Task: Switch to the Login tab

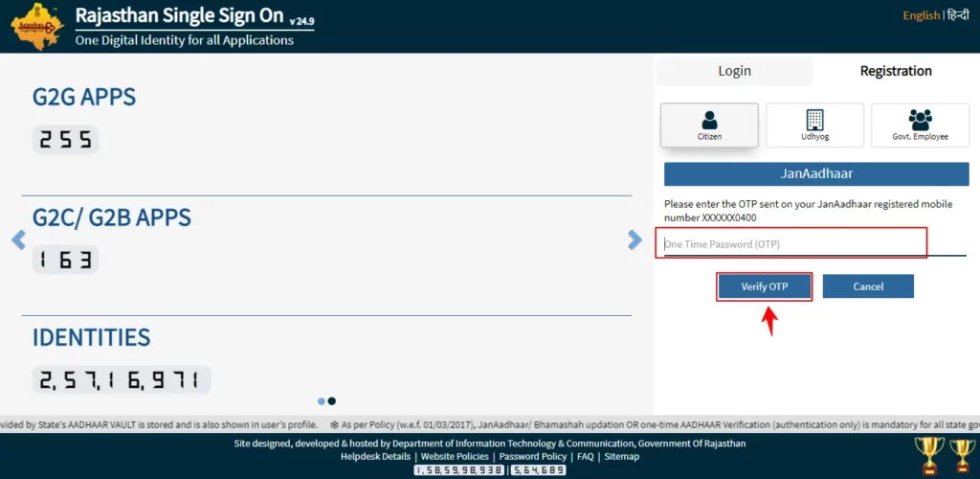Action: pyautogui.click(x=734, y=71)
